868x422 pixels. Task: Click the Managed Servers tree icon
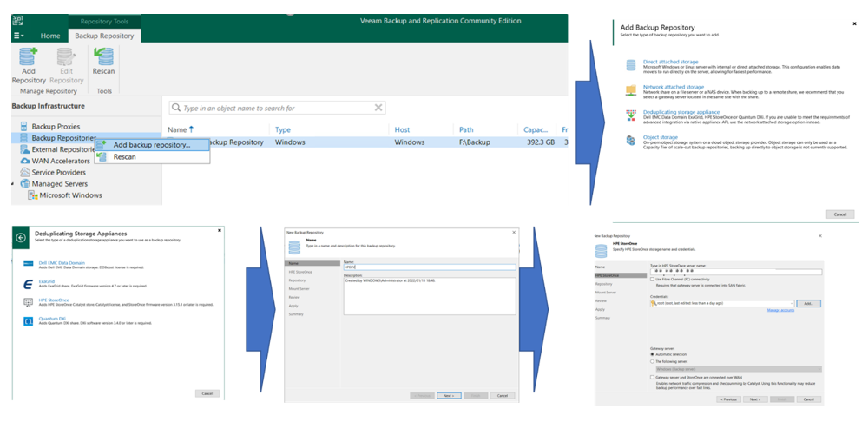pyautogui.click(x=24, y=183)
